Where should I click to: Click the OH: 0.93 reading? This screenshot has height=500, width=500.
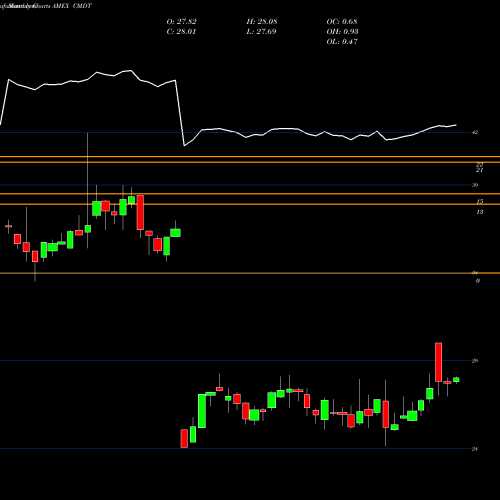click(343, 32)
